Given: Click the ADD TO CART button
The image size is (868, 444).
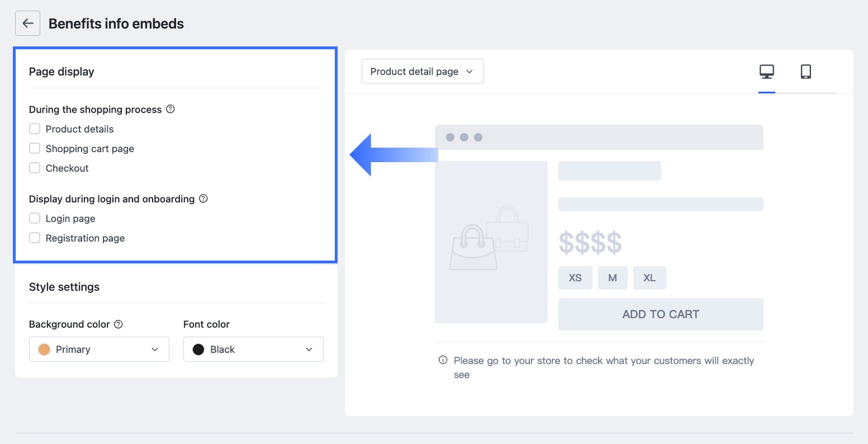Looking at the screenshot, I should (x=661, y=314).
